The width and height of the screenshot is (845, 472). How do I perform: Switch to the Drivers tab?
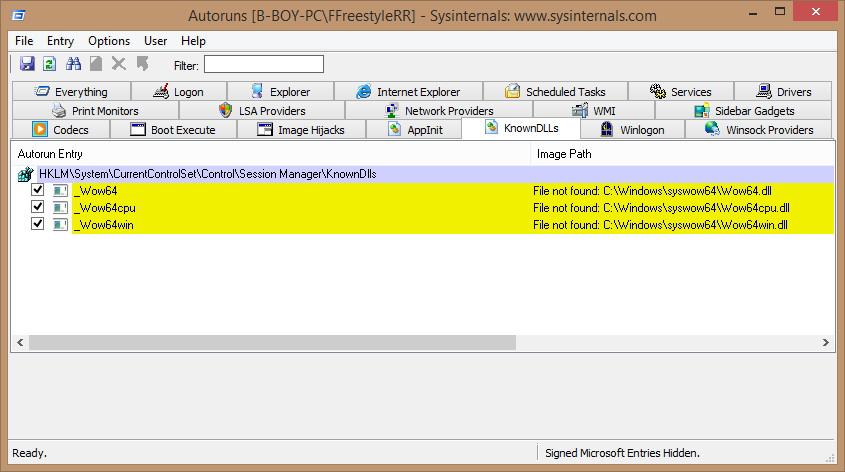[783, 92]
